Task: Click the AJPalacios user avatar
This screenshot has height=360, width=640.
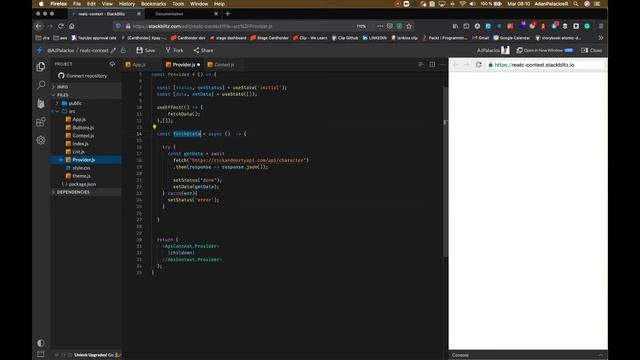Action: tap(505, 50)
